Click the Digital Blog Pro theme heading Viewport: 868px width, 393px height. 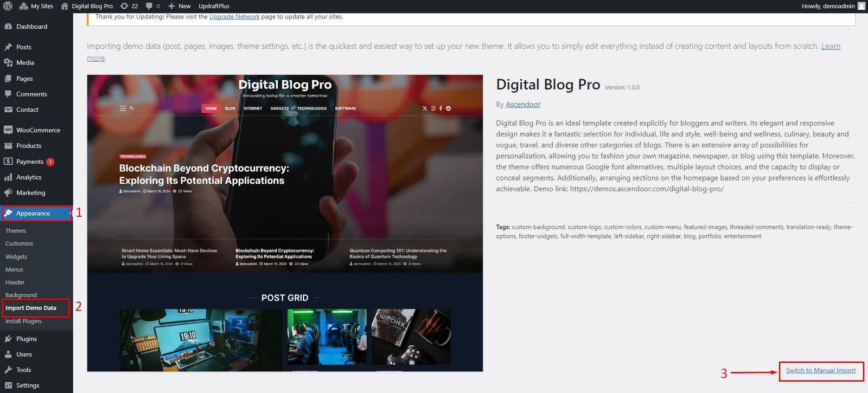(548, 85)
